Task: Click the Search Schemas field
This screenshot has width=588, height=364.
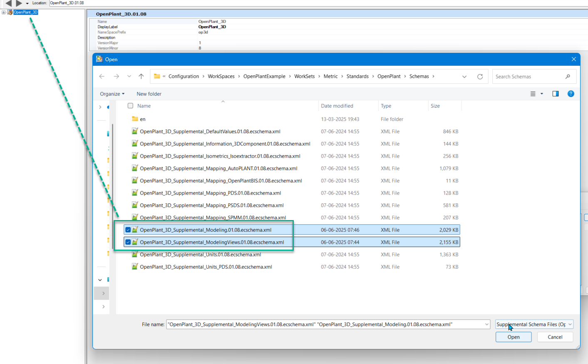Action: pos(534,77)
